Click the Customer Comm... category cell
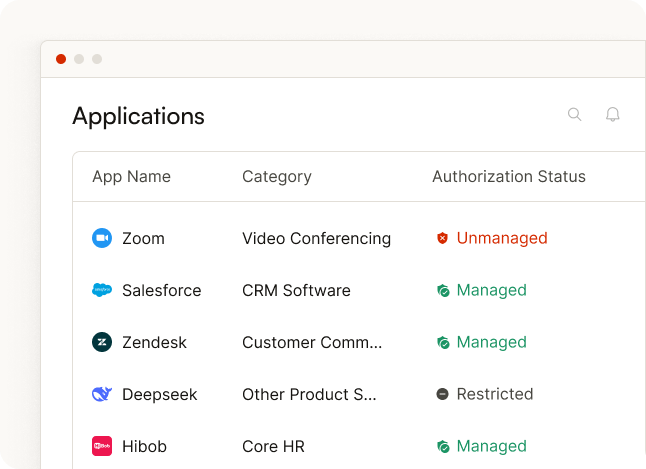Viewport: 646px width, 469px height. click(x=312, y=342)
